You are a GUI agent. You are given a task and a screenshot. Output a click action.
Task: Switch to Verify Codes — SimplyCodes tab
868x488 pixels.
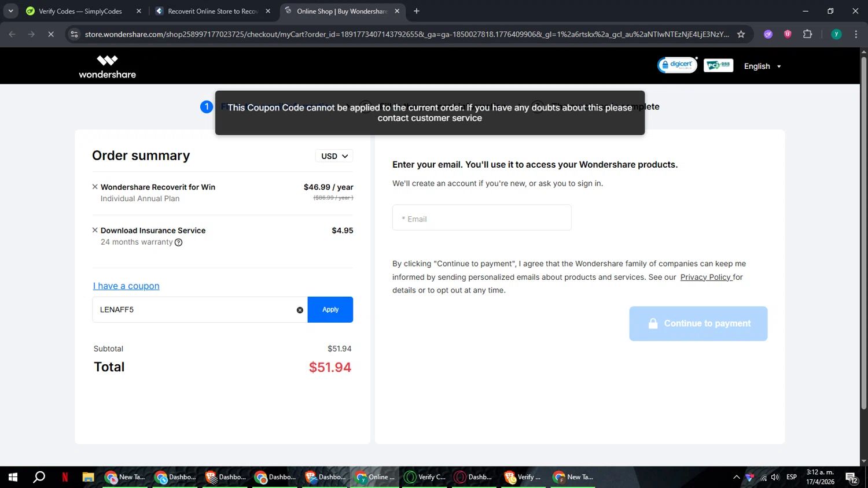(80, 11)
